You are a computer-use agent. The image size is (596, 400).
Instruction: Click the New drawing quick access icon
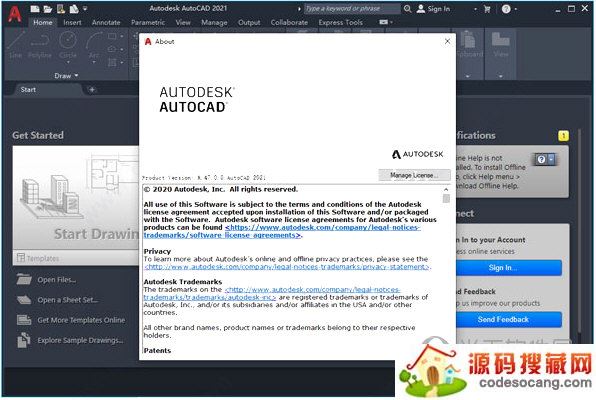click(x=35, y=9)
